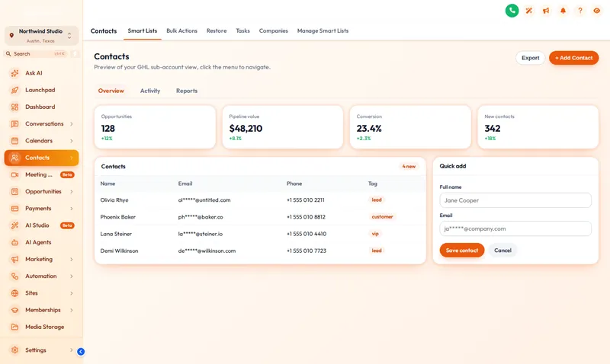Click the Beta badge next to AI Studio

[x=67, y=225]
